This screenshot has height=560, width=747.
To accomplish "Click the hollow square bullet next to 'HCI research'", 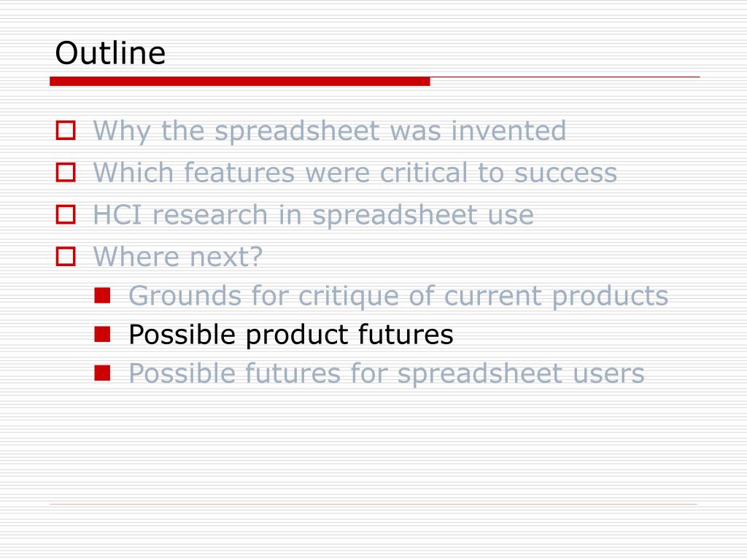I will [x=66, y=214].
